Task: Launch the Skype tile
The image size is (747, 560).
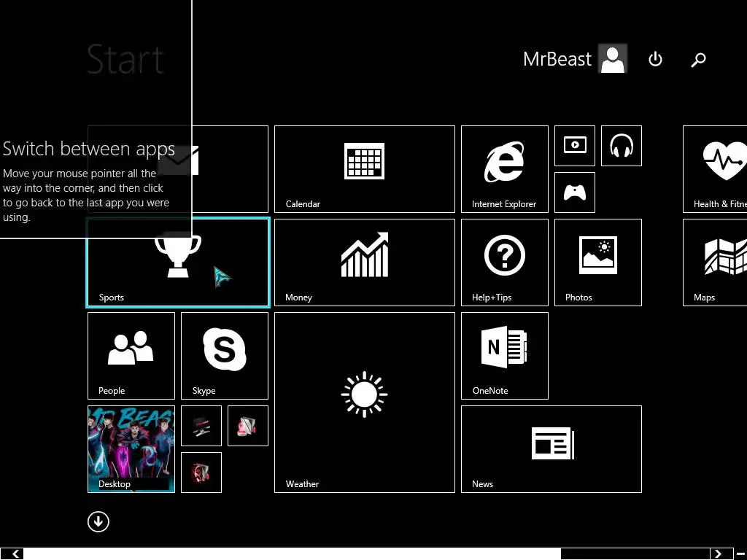Action: click(225, 356)
